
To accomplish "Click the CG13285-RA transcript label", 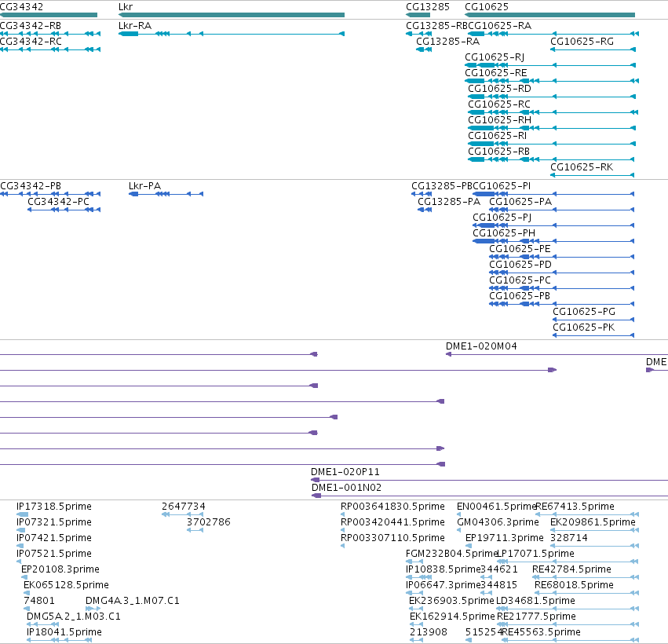I will point(447,42).
